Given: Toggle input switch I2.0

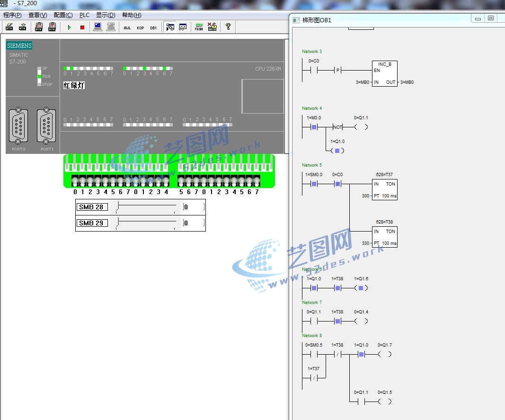Looking at the screenshot, I should pyautogui.click(x=204, y=182).
